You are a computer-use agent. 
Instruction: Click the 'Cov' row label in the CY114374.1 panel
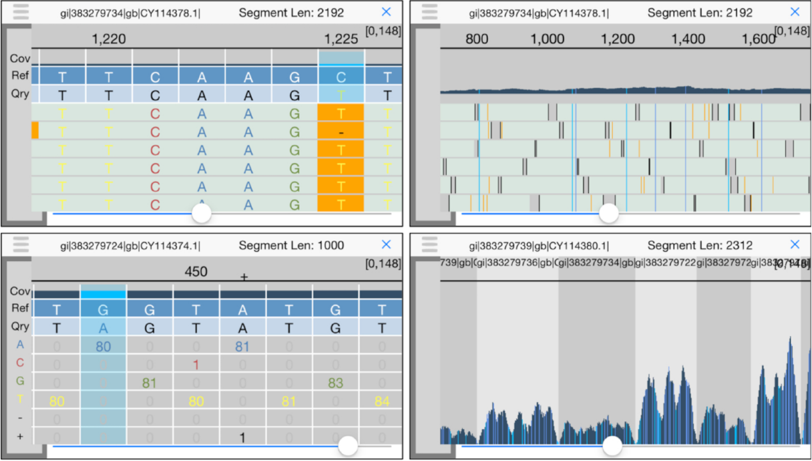[20, 291]
